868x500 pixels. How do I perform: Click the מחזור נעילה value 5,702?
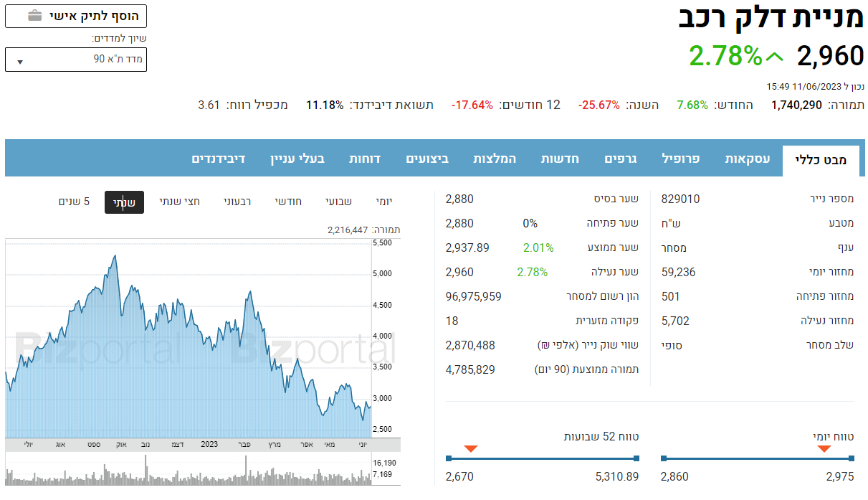point(675,321)
